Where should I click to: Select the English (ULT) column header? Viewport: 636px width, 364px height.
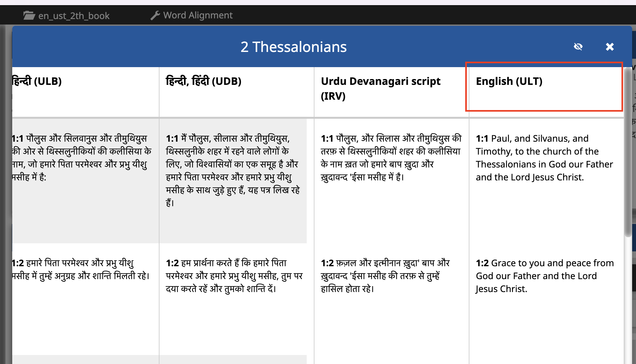click(509, 81)
